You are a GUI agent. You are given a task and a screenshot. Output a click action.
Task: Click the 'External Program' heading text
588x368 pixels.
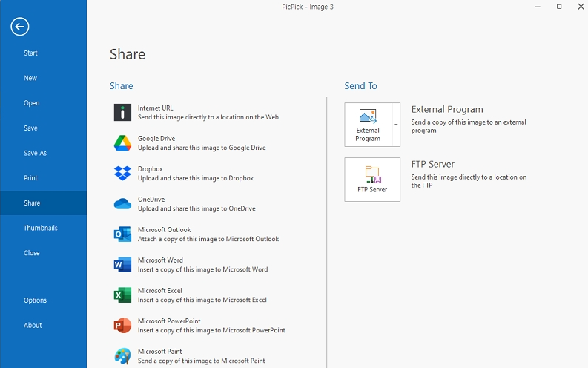(x=447, y=110)
